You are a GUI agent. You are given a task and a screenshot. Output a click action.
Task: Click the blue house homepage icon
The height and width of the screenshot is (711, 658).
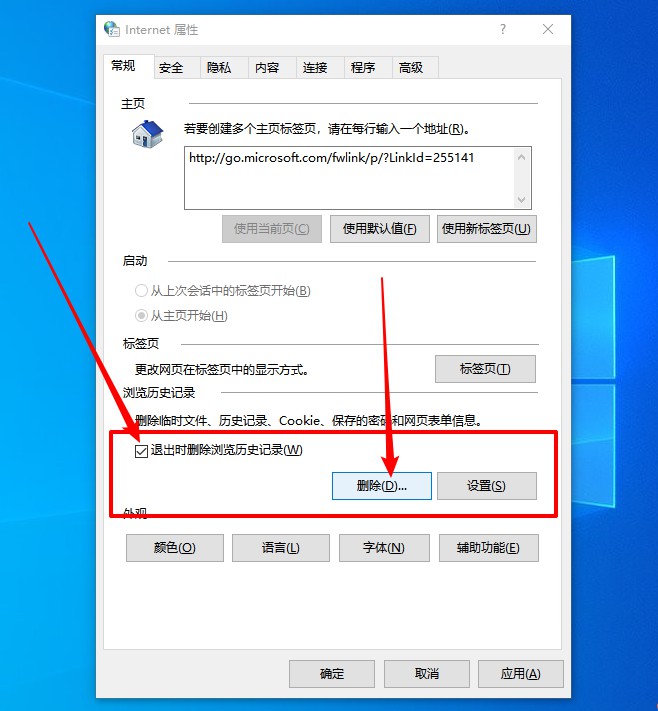point(147,134)
